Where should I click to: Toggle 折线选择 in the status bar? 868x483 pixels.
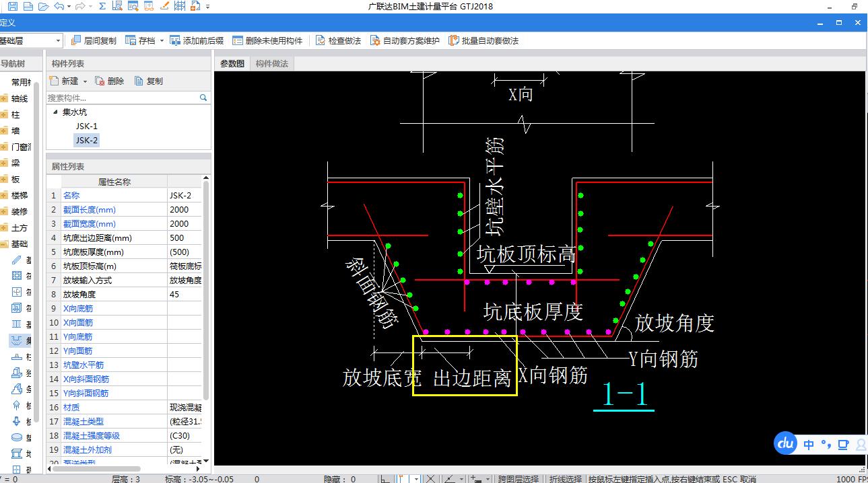point(565,479)
